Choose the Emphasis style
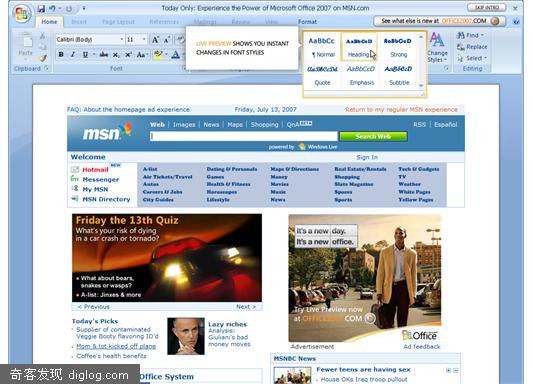The height and width of the screenshot is (384, 533). (361, 75)
